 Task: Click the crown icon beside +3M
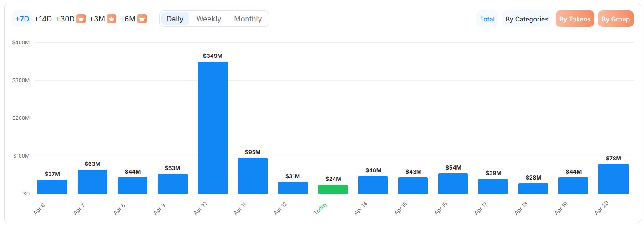tap(112, 19)
